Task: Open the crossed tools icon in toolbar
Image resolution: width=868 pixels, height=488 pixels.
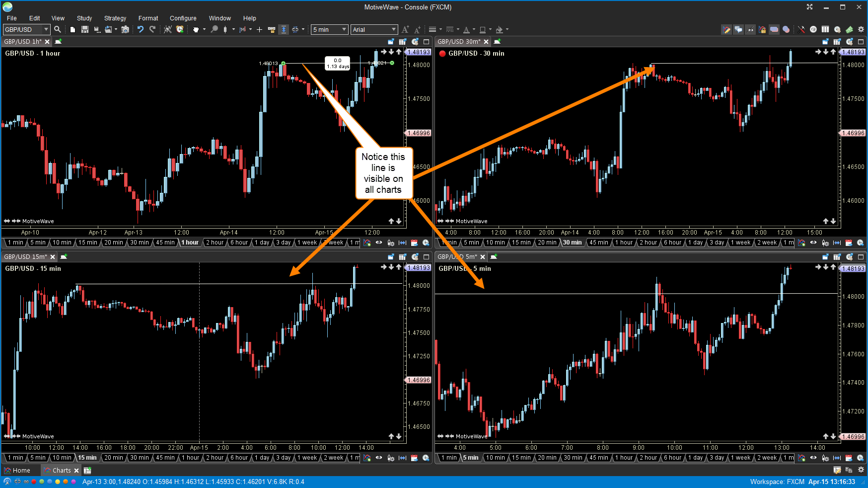Action: point(801,29)
